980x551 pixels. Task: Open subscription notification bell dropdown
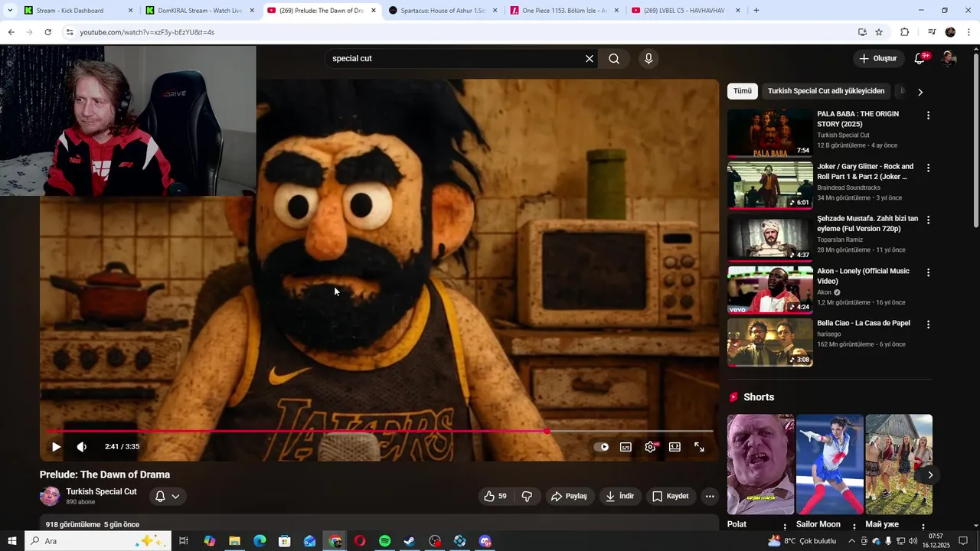[x=168, y=497]
